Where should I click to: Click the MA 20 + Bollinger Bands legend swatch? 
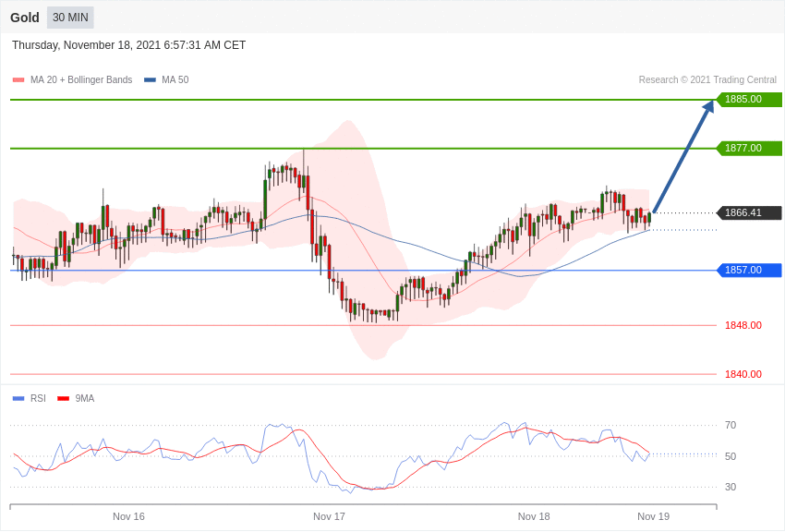point(18,80)
